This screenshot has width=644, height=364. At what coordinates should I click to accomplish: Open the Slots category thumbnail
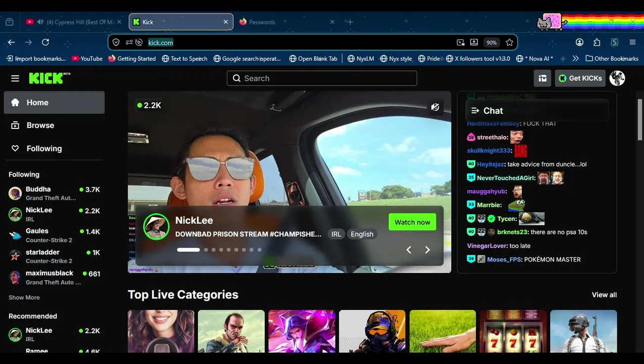click(x=513, y=331)
